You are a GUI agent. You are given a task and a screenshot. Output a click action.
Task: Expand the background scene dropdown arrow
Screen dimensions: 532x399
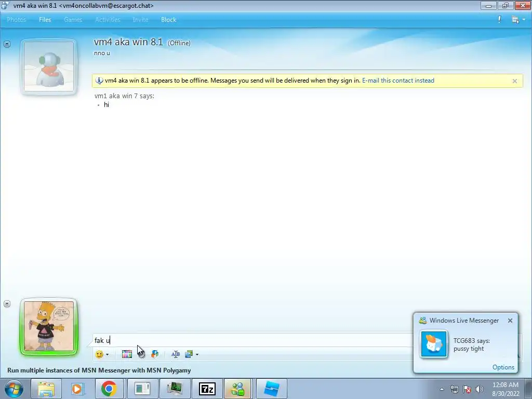pyautogui.click(x=197, y=354)
